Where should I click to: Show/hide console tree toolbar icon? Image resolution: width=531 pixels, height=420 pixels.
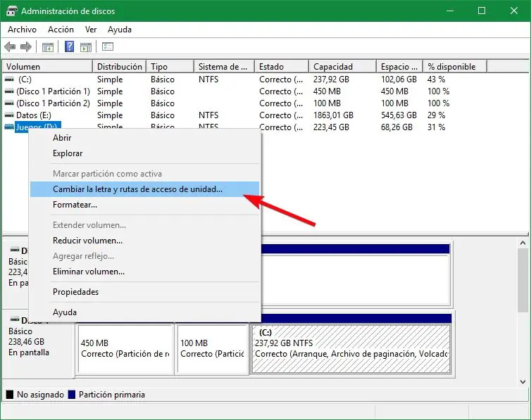[x=48, y=47]
